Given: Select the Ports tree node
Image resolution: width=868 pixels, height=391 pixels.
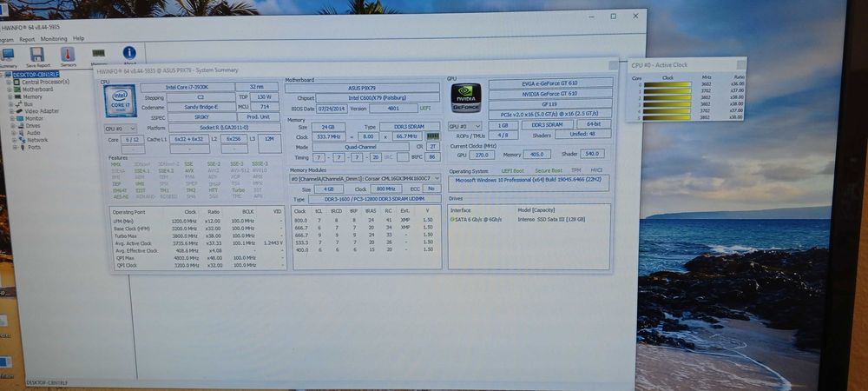Looking at the screenshot, I should 34,148.
